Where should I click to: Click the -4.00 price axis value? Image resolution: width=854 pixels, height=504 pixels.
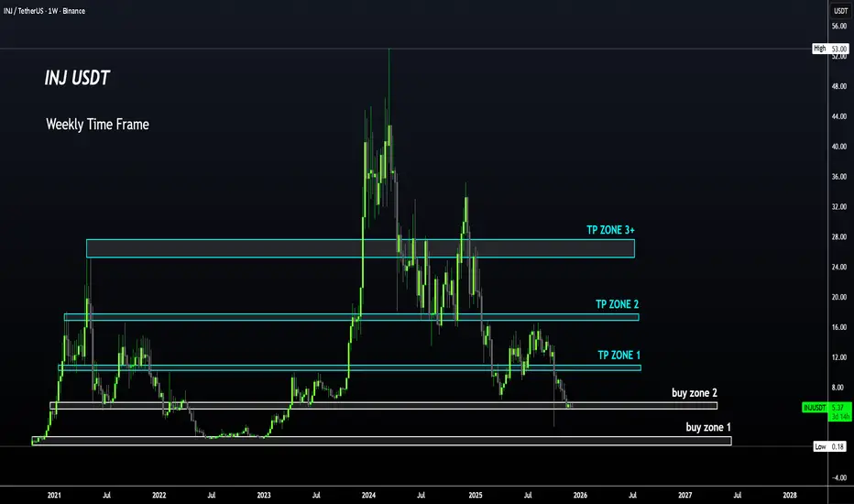click(x=840, y=477)
